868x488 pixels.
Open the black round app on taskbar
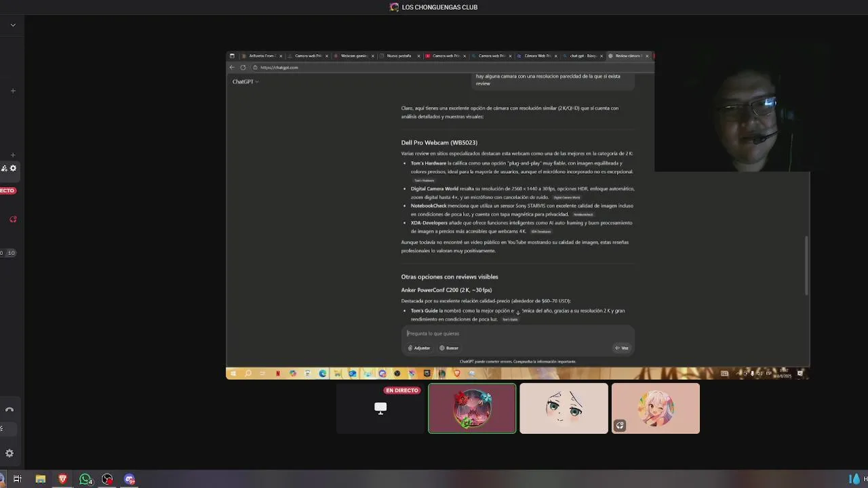(x=107, y=479)
